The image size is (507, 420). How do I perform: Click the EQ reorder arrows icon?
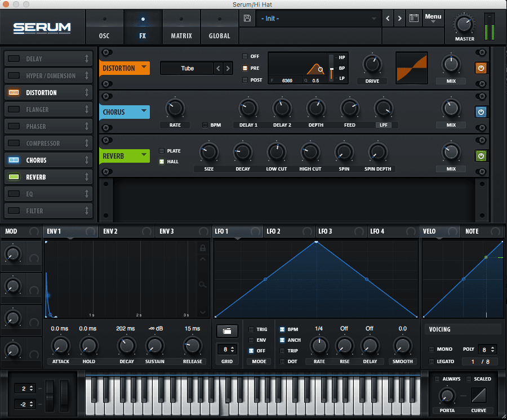point(87,194)
